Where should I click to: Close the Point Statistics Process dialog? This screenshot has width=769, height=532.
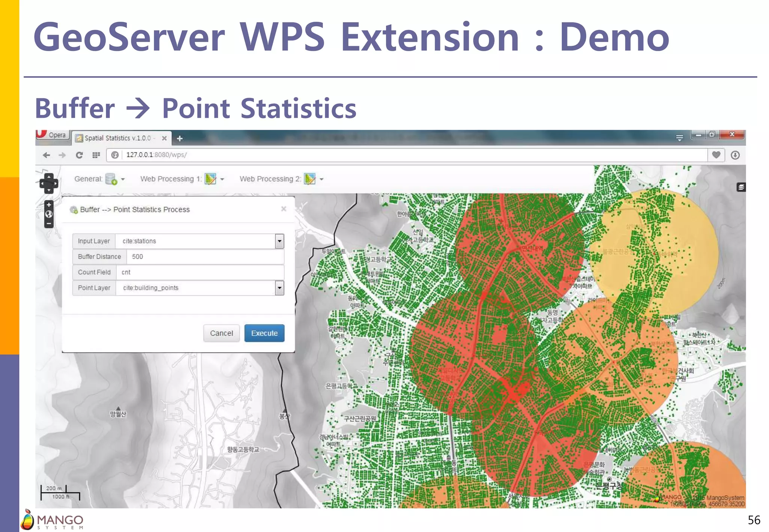[283, 209]
